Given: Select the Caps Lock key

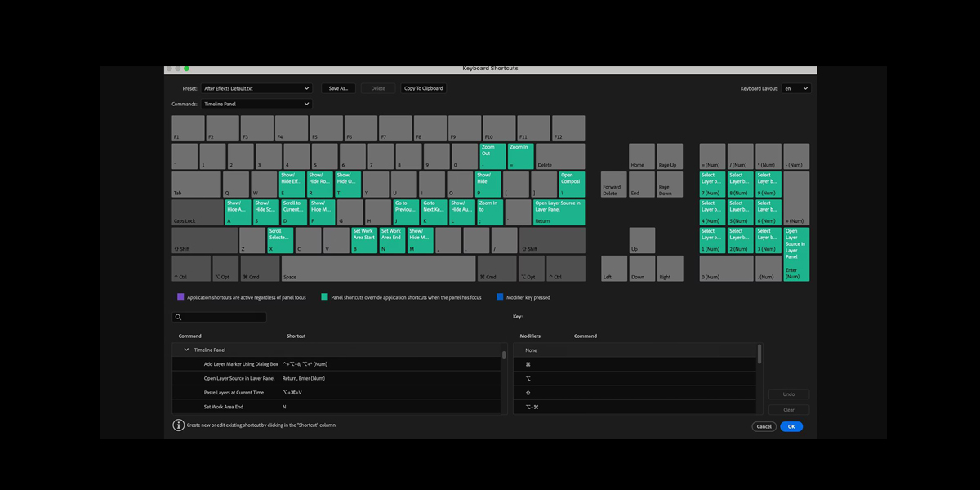Looking at the screenshot, I should tap(197, 212).
